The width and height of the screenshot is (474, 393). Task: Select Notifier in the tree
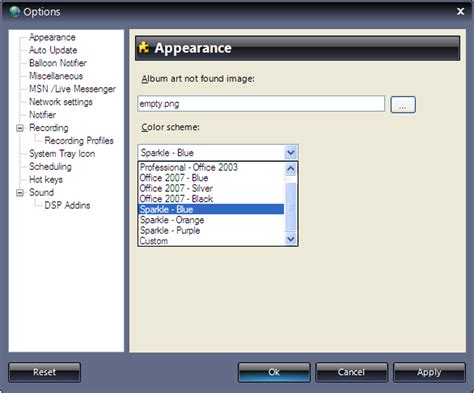[x=42, y=115]
